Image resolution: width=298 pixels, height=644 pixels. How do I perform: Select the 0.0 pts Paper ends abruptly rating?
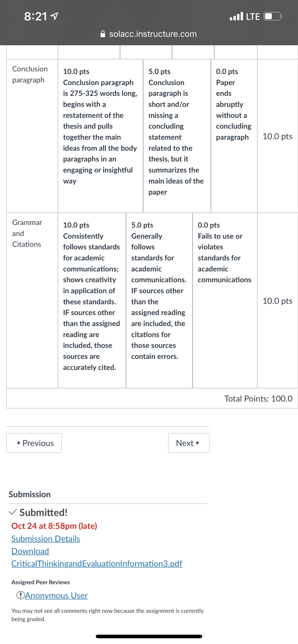point(234,136)
